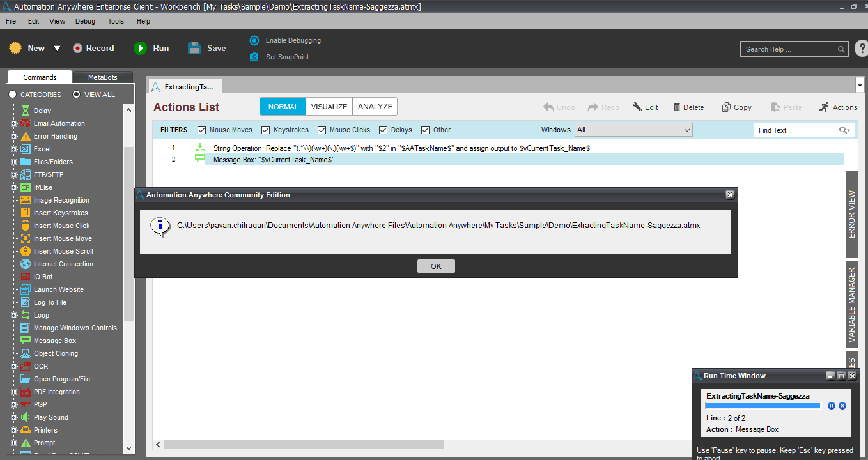The width and height of the screenshot is (868, 460).
Task: Switch to ANALYZE view tab
Action: click(375, 107)
